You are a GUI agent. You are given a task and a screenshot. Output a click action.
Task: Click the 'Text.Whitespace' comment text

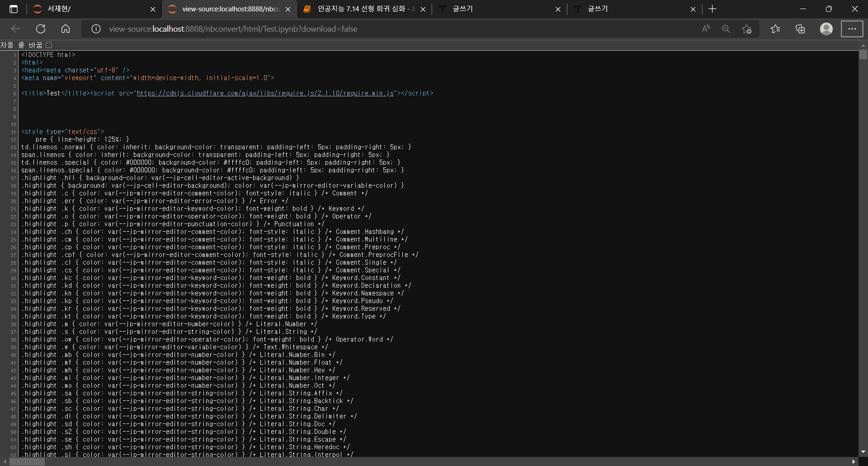(x=291, y=347)
